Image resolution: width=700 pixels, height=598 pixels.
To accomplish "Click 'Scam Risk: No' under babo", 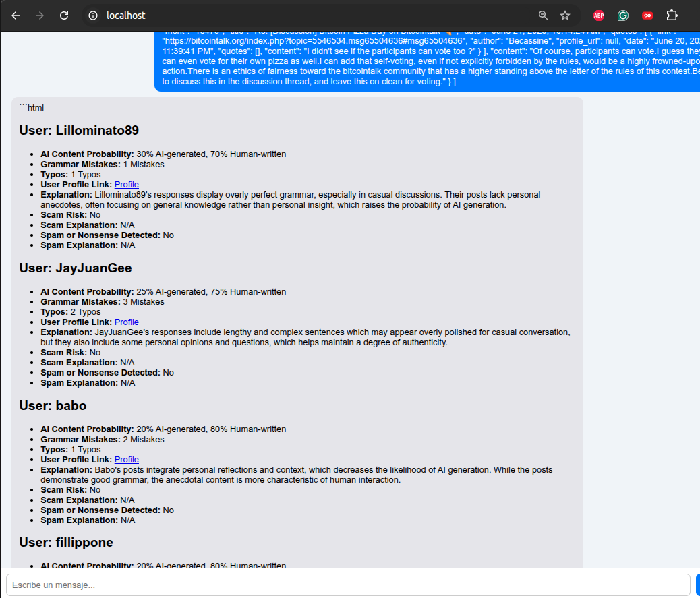I will click(x=71, y=490).
